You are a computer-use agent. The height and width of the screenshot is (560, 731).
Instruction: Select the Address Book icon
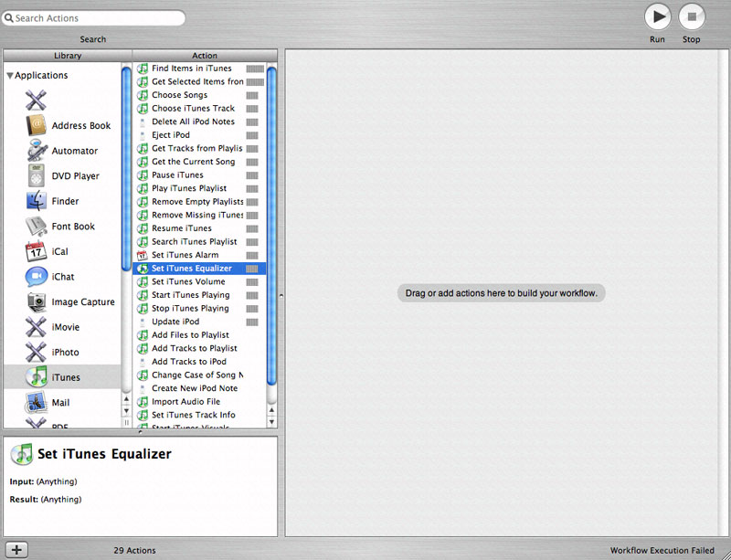[36, 125]
